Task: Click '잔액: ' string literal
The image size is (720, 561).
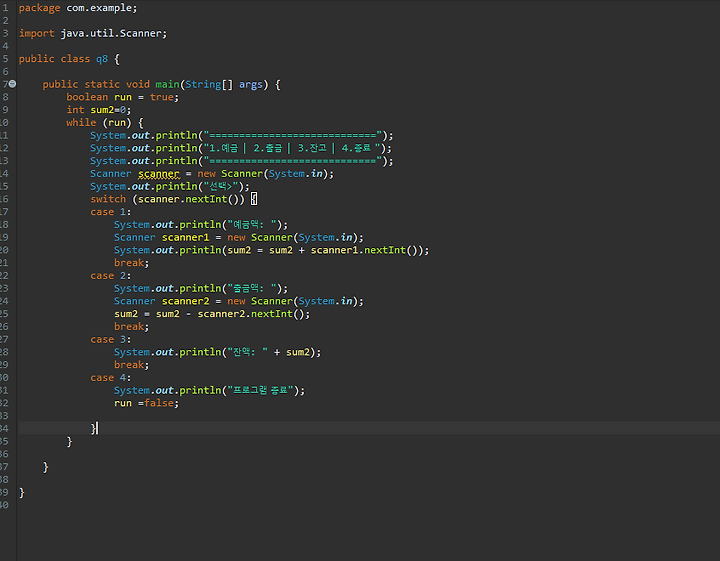Action: click(248, 353)
